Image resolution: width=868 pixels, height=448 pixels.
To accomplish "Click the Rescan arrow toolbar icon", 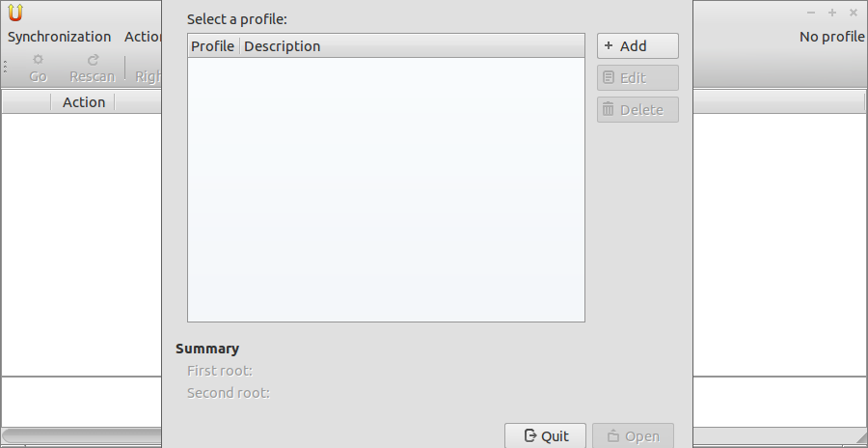I will [93, 59].
